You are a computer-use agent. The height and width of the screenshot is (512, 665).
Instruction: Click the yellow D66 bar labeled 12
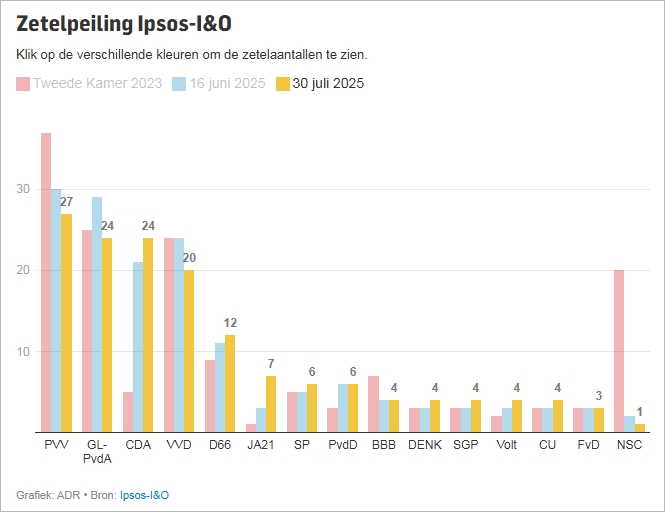[x=230, y=383]
